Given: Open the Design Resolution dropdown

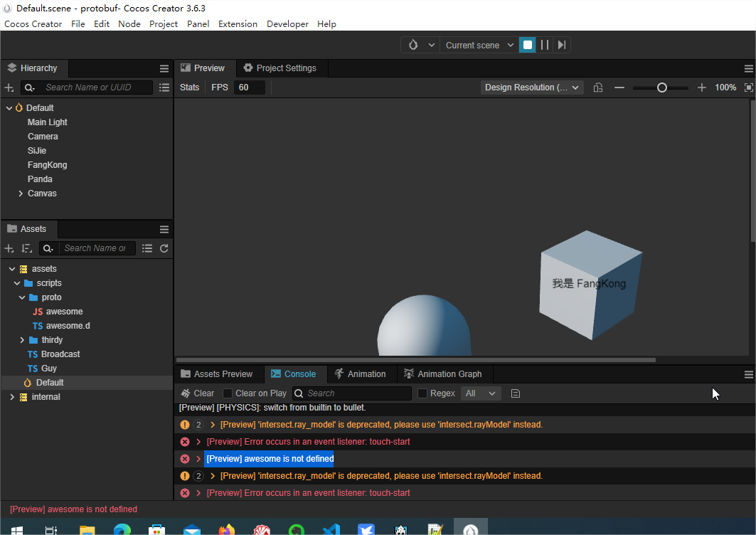Looking at the screenshot, I should (x=531, y=88).
